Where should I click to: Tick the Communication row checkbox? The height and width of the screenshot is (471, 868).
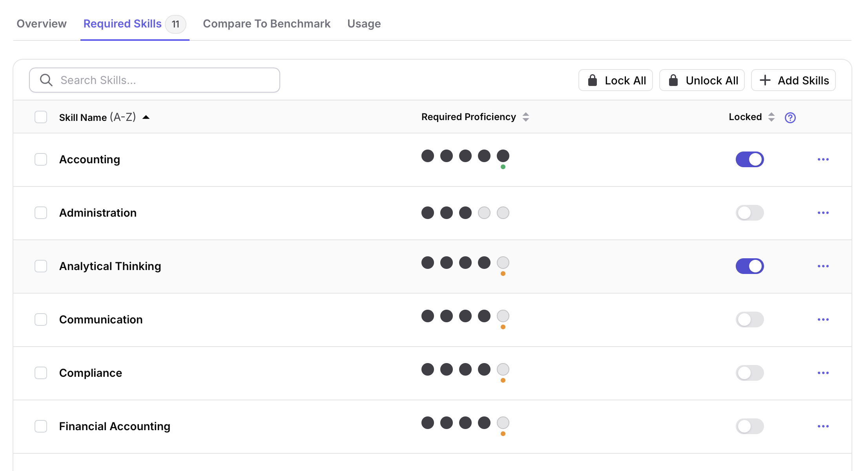point(41,319)
